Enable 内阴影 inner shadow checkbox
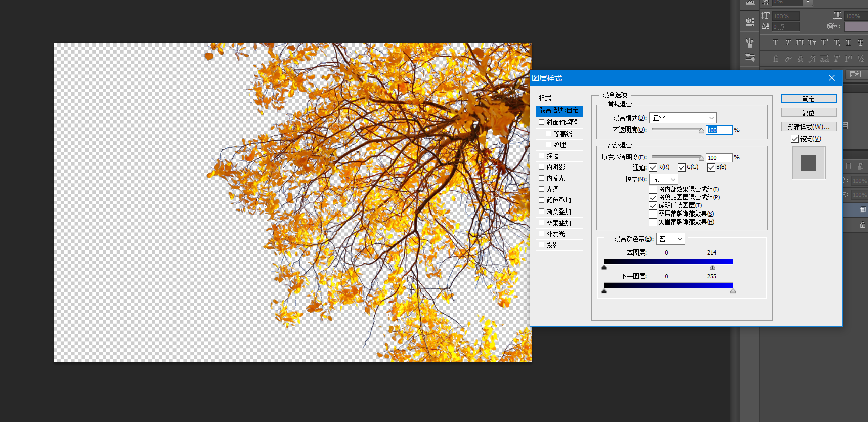Image resolution: width=868 pixels, height=422 pixels. (542, 167)
